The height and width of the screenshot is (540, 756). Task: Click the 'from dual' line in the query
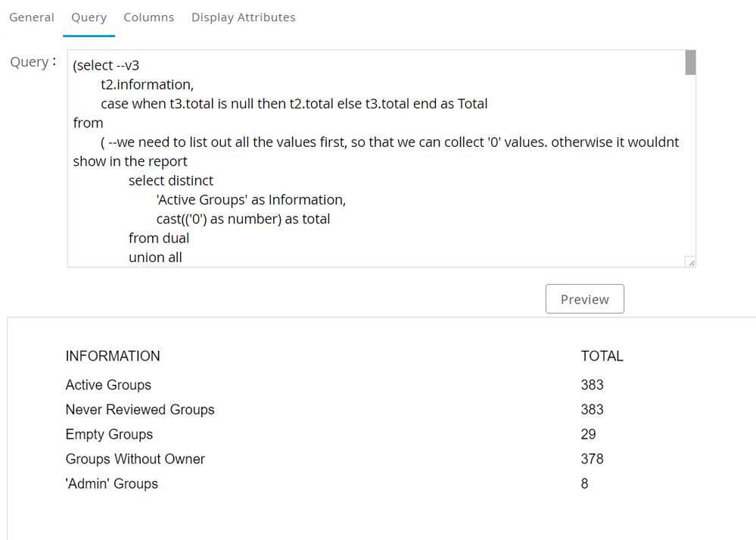point(159,238)
